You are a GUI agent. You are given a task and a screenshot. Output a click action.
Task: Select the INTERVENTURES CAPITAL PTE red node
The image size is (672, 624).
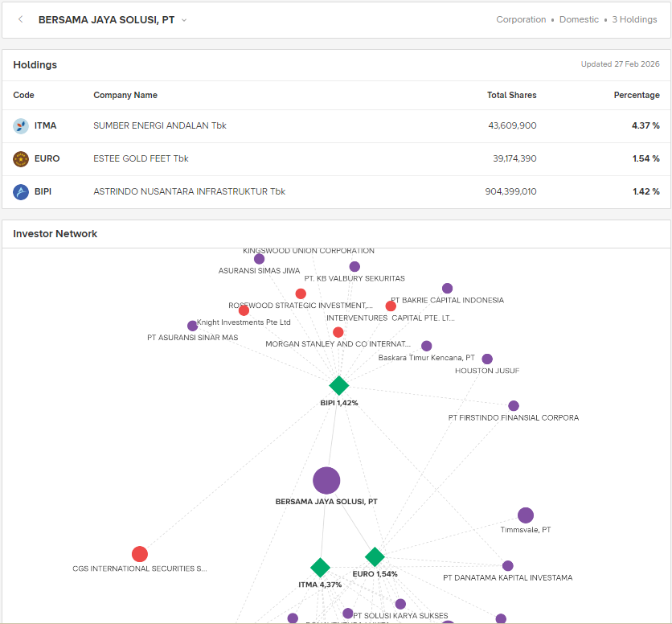(x=391, y=306)
